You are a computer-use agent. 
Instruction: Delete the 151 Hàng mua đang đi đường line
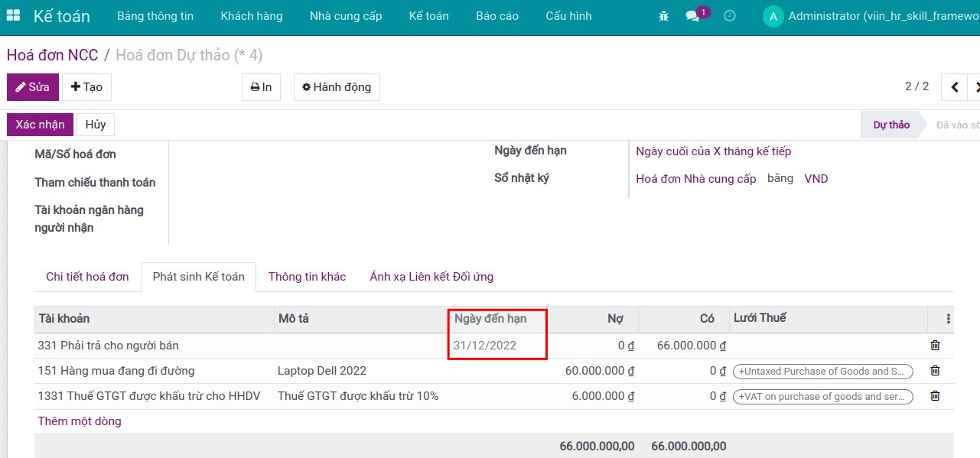pyautogui.click(x=935, y=371)
